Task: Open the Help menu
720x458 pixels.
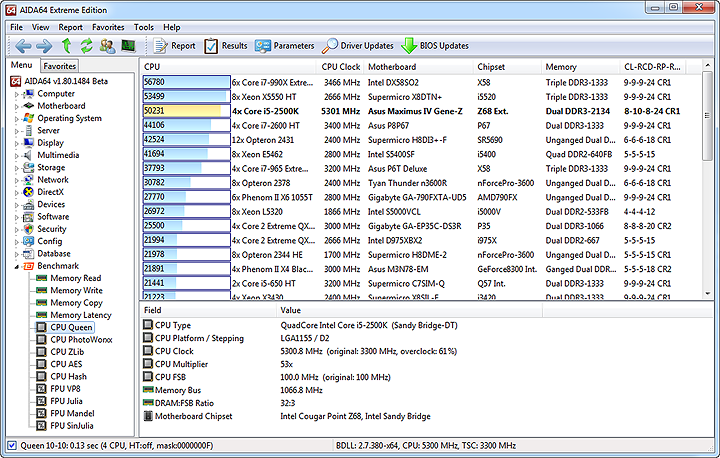Action: (x=172, y=27)
